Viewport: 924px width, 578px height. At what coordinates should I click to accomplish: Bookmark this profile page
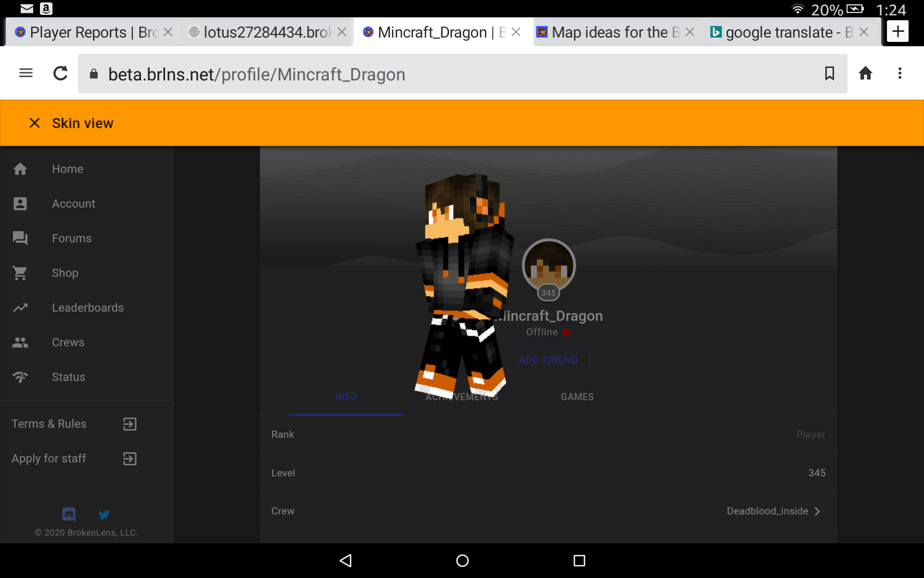830,73
